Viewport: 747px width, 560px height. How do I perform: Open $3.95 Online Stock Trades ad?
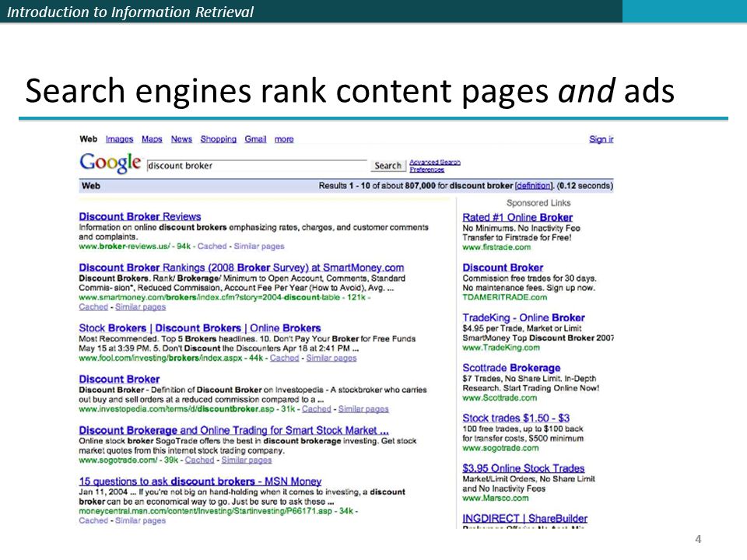coord(524,468)
